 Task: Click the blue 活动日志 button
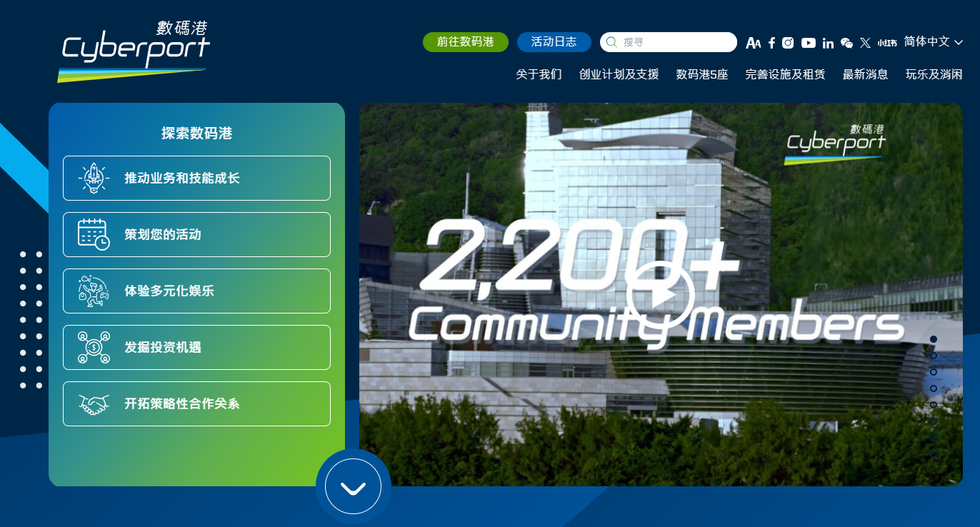coord(554,42)
